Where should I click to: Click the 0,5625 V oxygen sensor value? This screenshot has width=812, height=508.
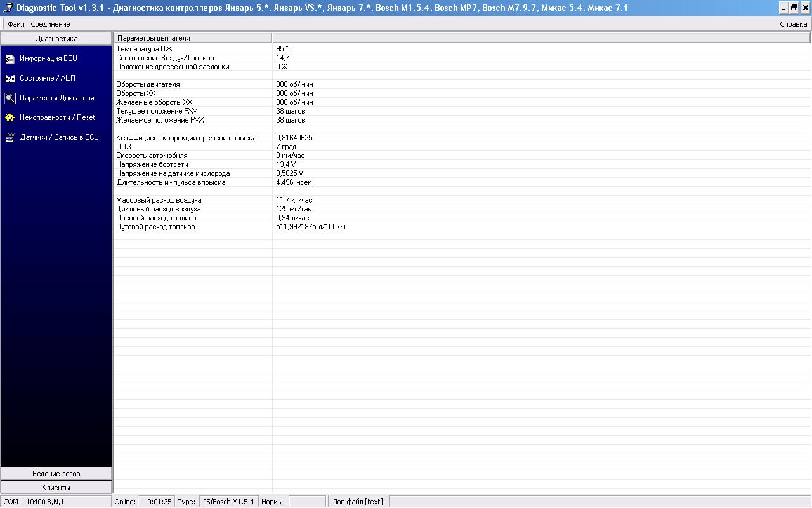pos(289,173)
